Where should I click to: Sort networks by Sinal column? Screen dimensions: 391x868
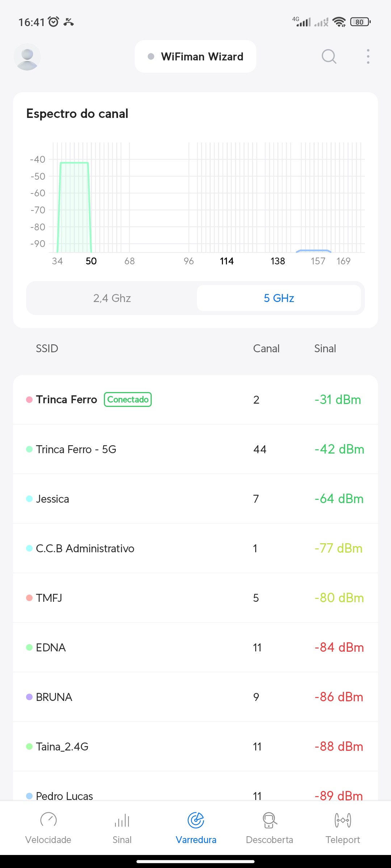click(325, 349)
